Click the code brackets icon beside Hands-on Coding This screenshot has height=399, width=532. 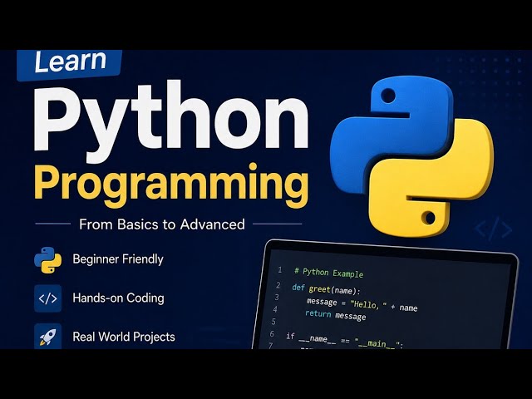coord(48,298)
